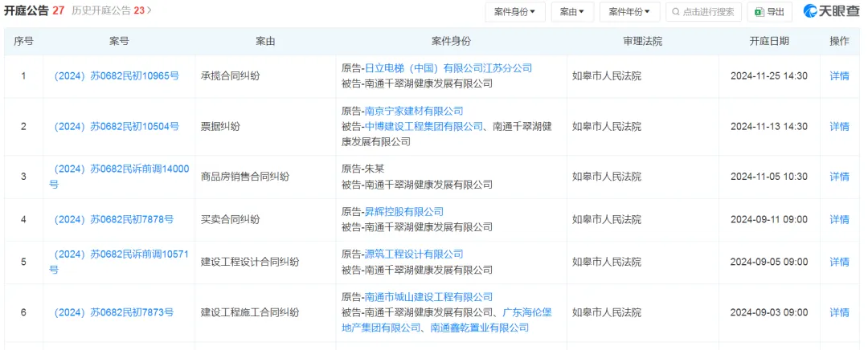Open case (2024)苏0682民初7878号
Screen dimensions: 868x350
(x=113, y=219)
